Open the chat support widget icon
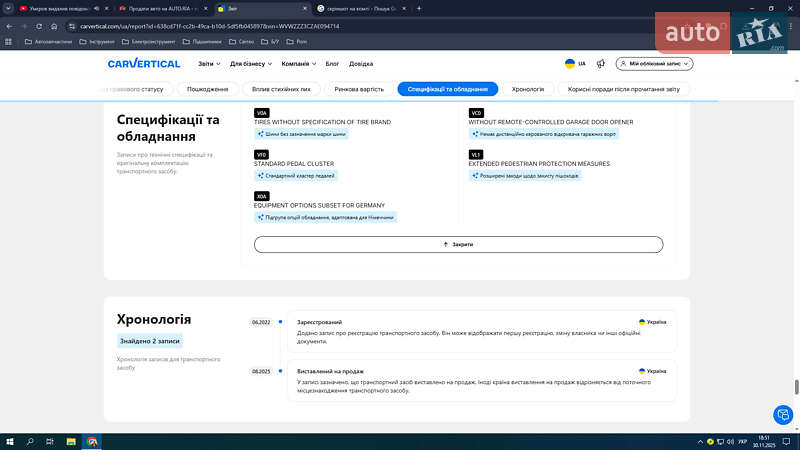 (x=782, y=414)
